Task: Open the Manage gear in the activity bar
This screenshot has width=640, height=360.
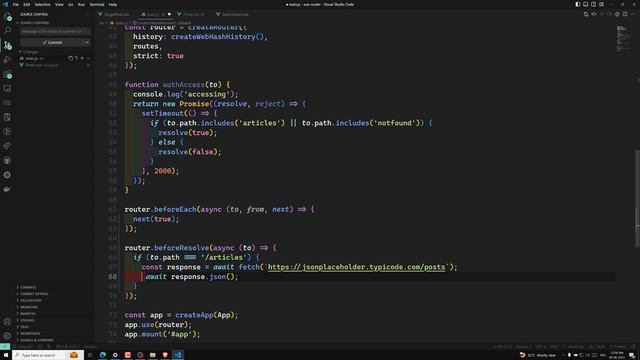Action: click(x=7, y=336)
